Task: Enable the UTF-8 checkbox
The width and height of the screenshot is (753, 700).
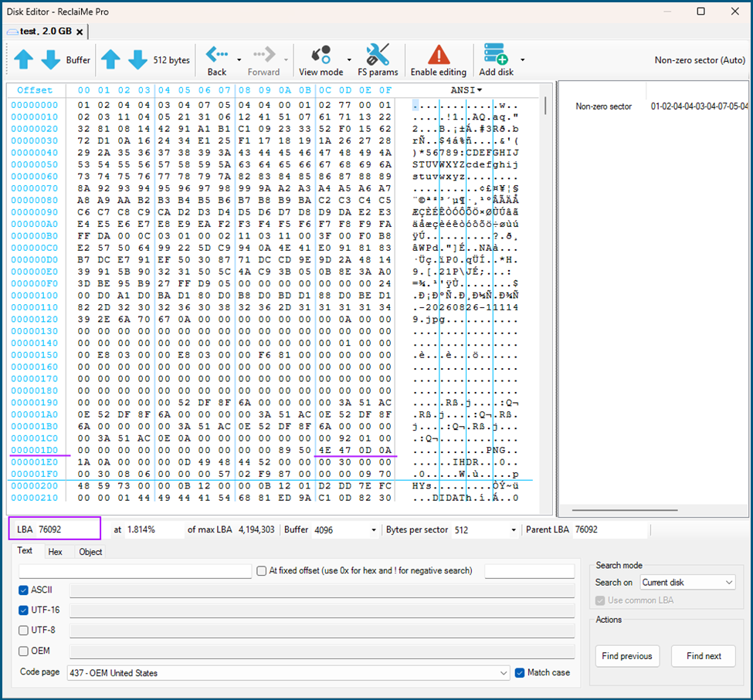Action: pyautogui.click(x=23, y=631)
